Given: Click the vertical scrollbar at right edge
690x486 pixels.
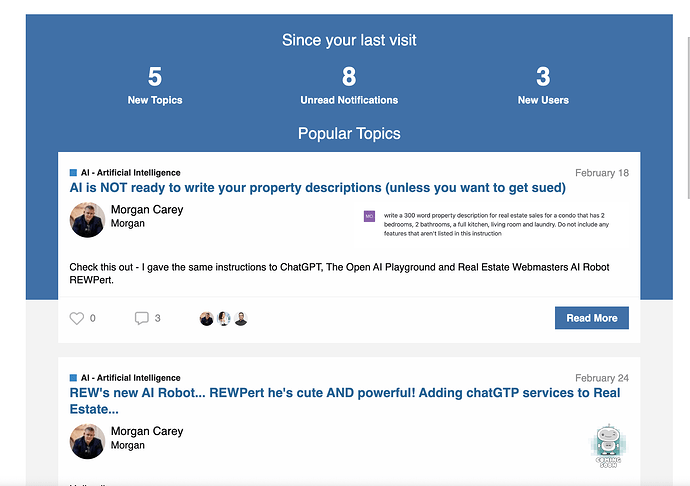Looking at the screenshot, I should pos(688,119).
